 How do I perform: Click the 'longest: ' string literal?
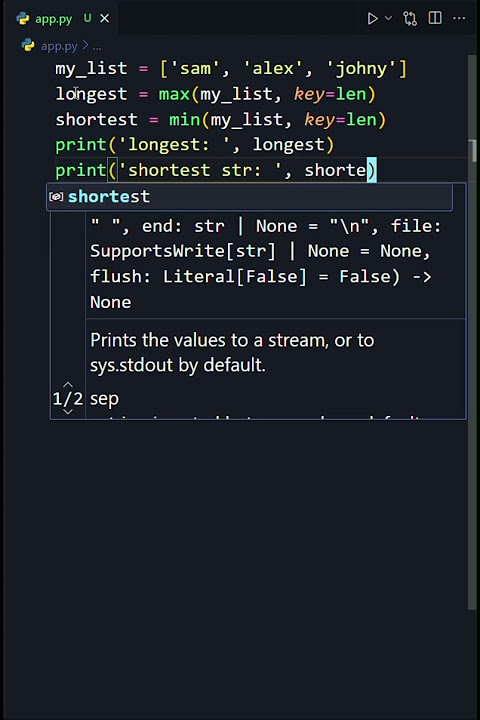[174, 145]
